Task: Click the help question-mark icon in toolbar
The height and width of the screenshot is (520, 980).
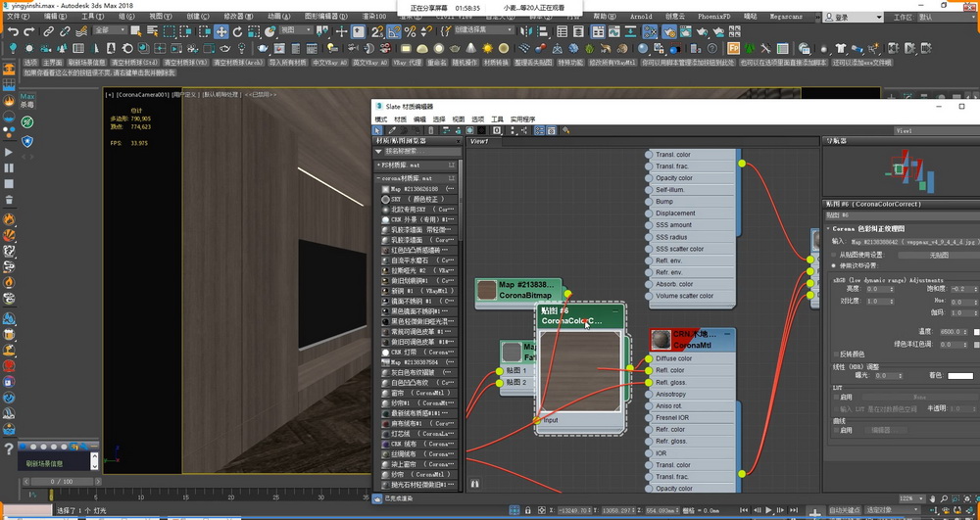Action: pyautogui.click(x=711, y=48)
